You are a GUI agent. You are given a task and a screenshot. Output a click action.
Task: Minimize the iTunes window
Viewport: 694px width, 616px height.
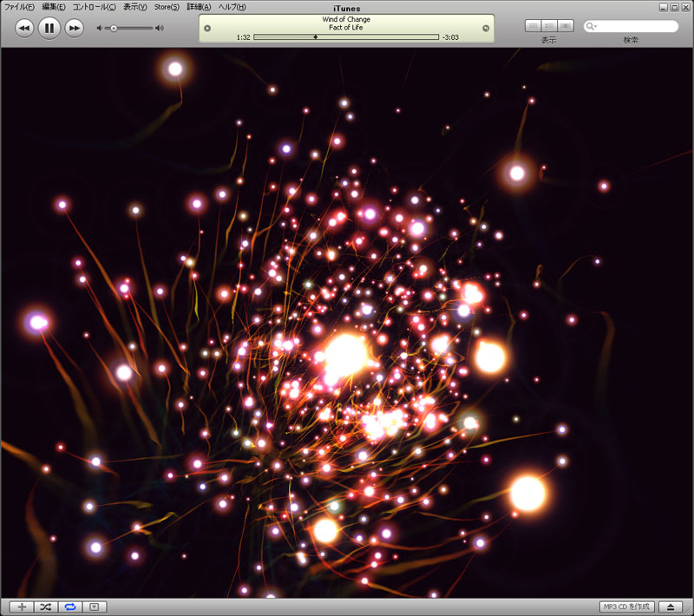pos(664,8)
